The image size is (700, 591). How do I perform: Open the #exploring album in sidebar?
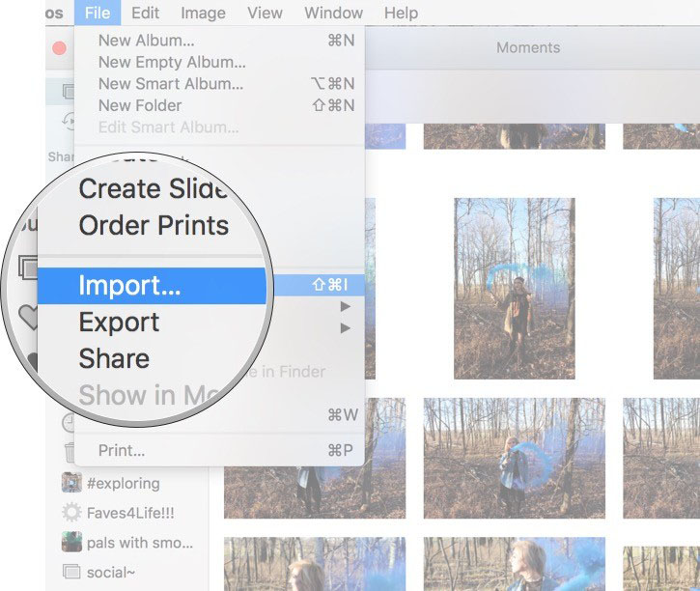[124, 484]
